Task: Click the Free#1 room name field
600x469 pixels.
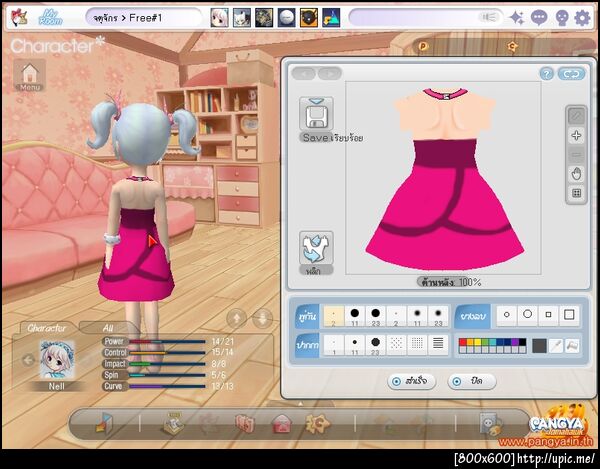Action: coord(143,18)
